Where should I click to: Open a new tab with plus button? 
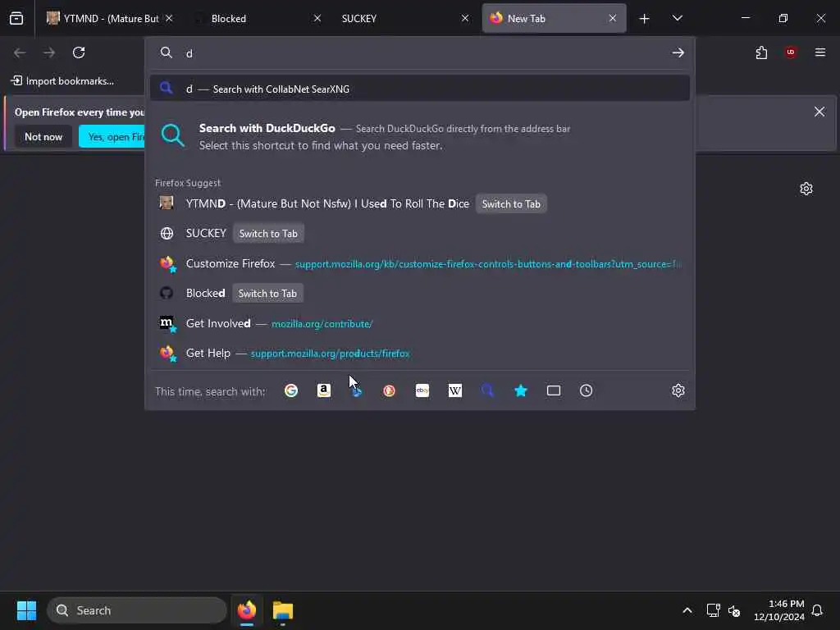click(x=645, y=18)
